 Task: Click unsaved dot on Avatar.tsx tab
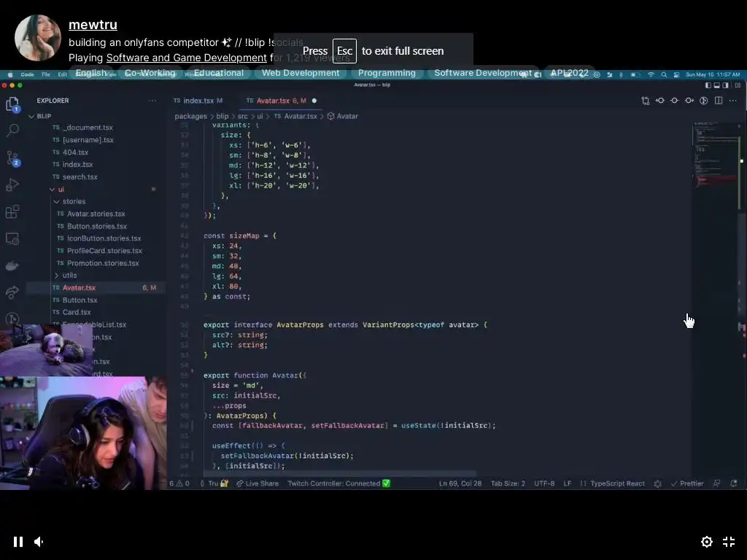click(314, 101)
